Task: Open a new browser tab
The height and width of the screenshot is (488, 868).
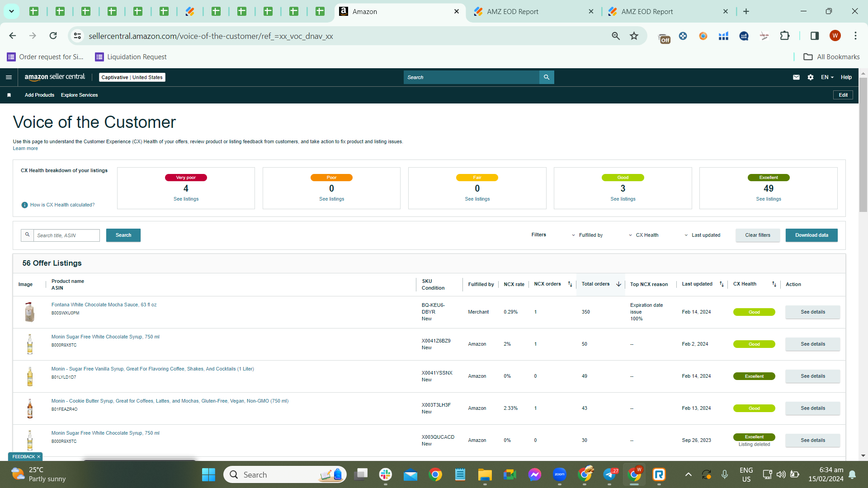Action: click(x=746, y=11)
